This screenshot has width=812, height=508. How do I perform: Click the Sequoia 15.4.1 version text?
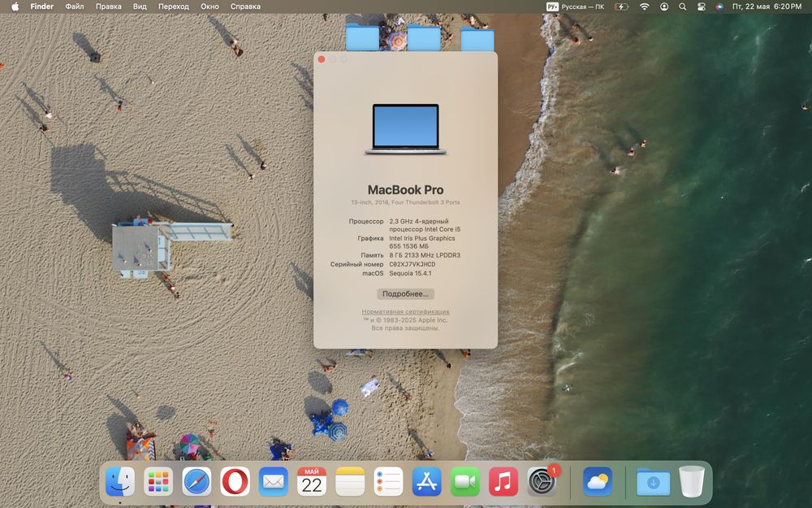coord(410,273)
